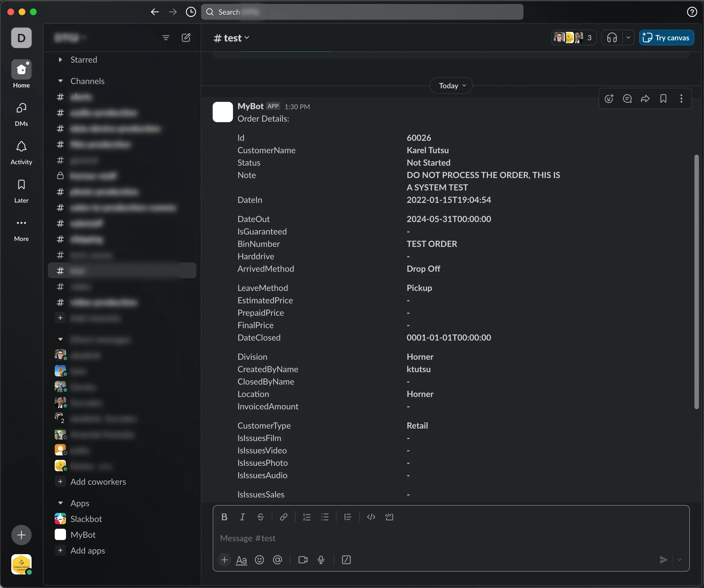
Task: Click the strikethrough formatting icon
Action: (x=261, y=517)
